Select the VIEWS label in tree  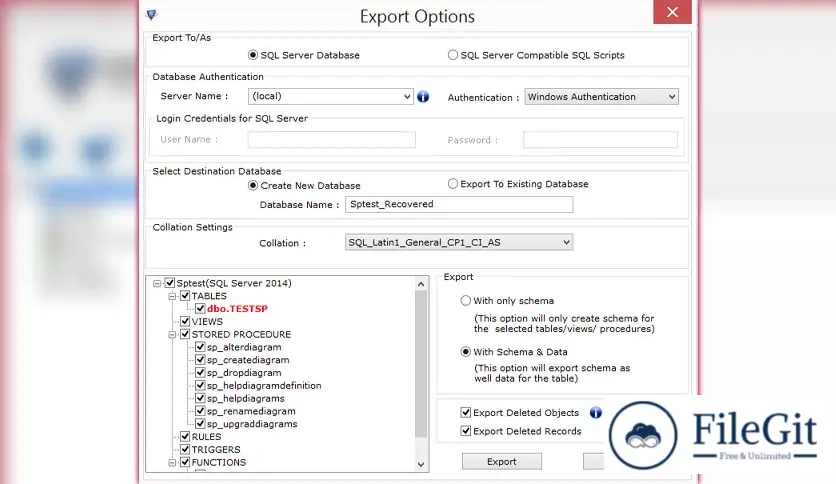click(207, 321)
